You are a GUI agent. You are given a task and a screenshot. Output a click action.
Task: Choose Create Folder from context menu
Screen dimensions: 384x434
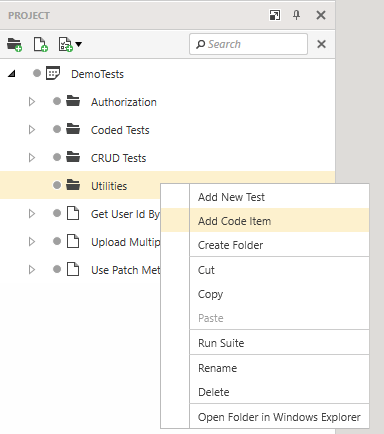265,245
